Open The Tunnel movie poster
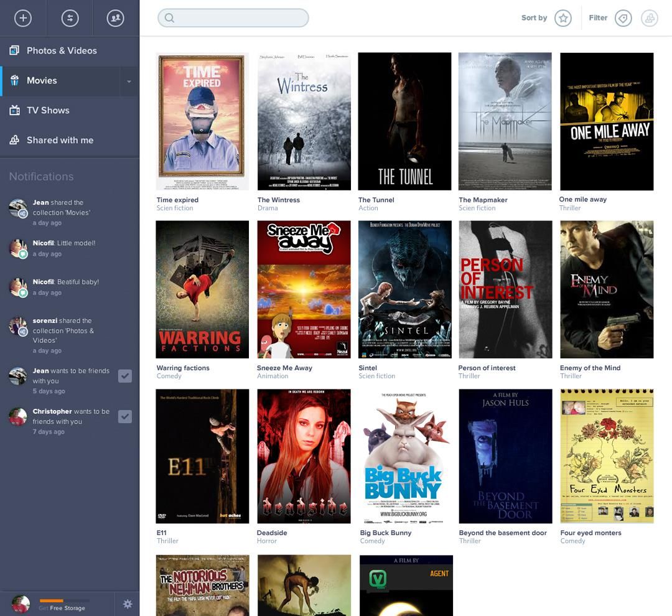Image resolution: width=672 pixels, height=616 pixels. tap(404, 121)
